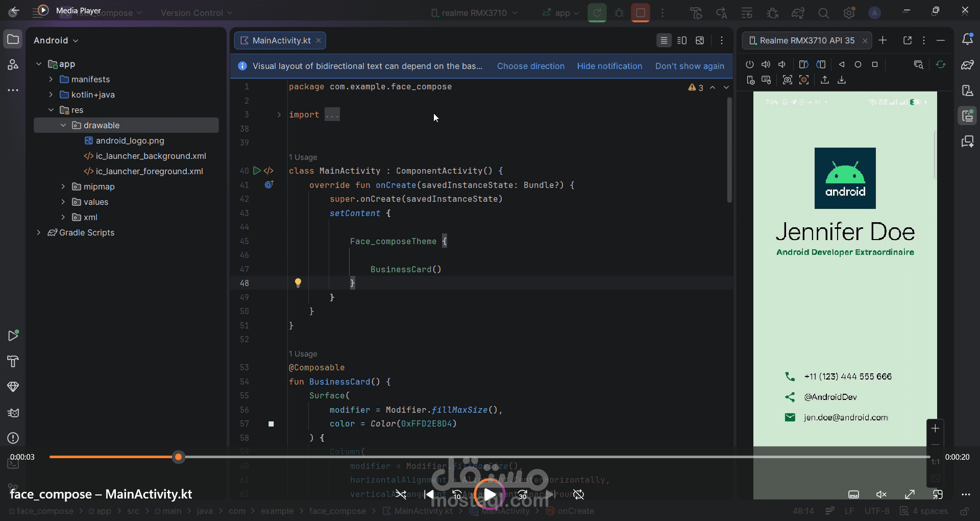
Task: Stop the running app
Action: tap(641, 13)
